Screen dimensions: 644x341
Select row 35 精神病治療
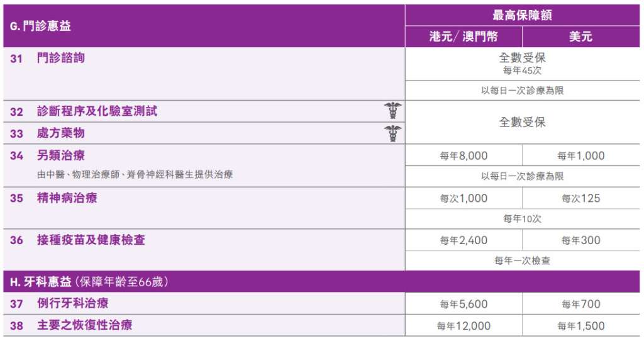[x=67, y=198]
